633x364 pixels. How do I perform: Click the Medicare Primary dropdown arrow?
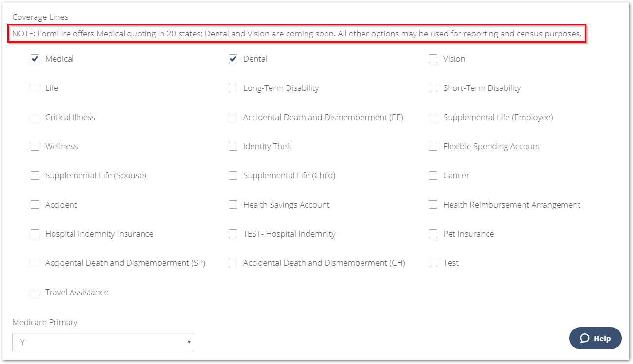[x=189, y=342]
